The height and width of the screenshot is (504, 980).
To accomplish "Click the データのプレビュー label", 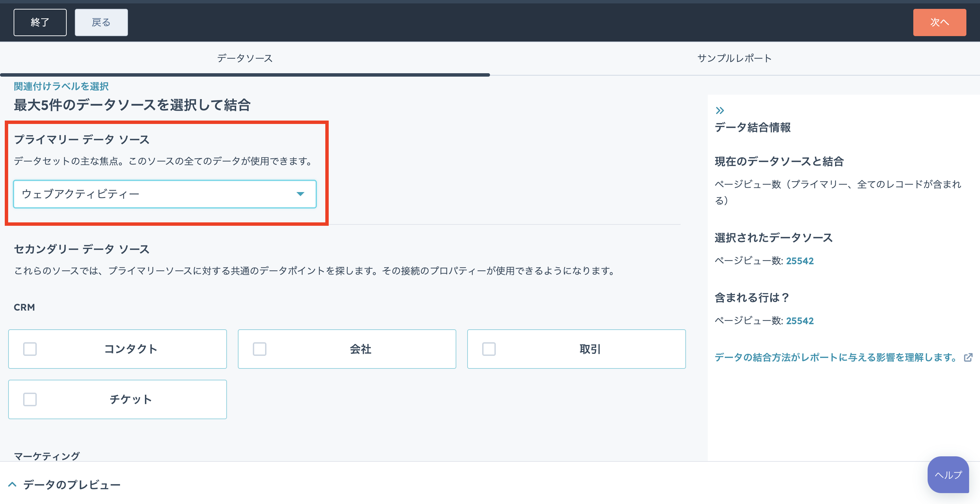I will (x=72, y=485).
